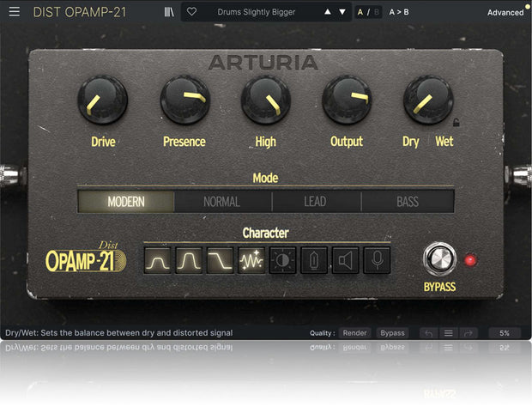Click the BYPASS label text

pyautogui.click(x=439, y=287)
